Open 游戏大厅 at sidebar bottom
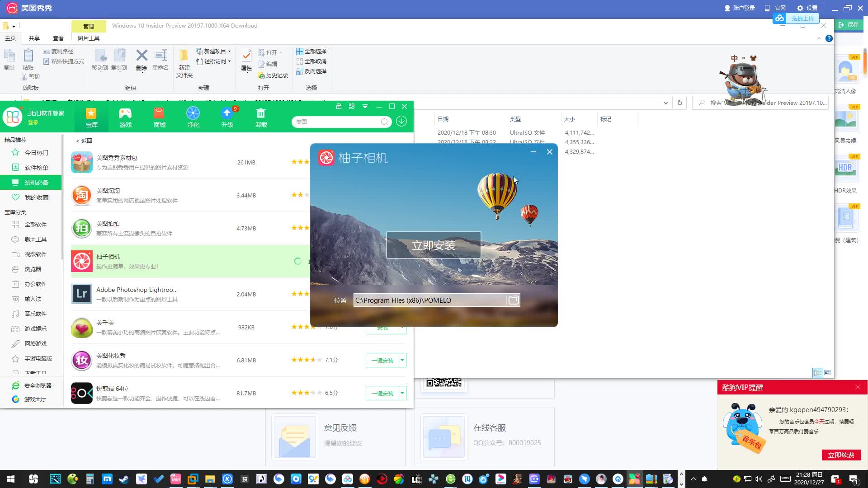This screenshot has width=868, height=488. [30, 399]
